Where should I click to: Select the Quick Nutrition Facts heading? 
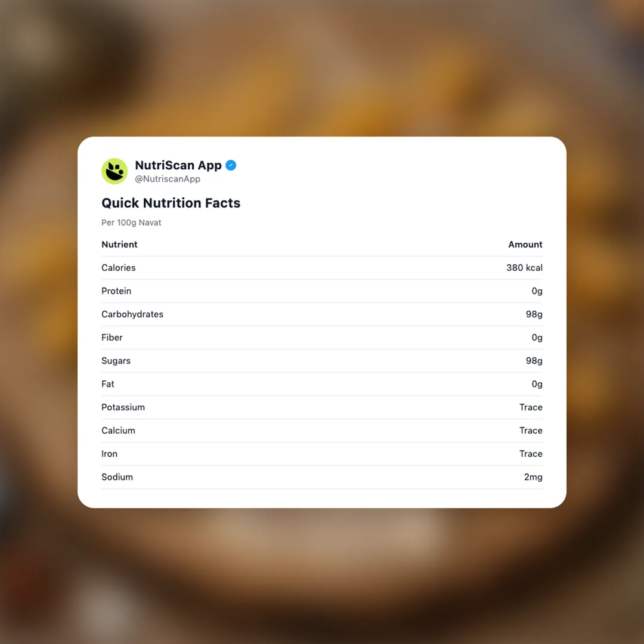[x=171, y=203]
